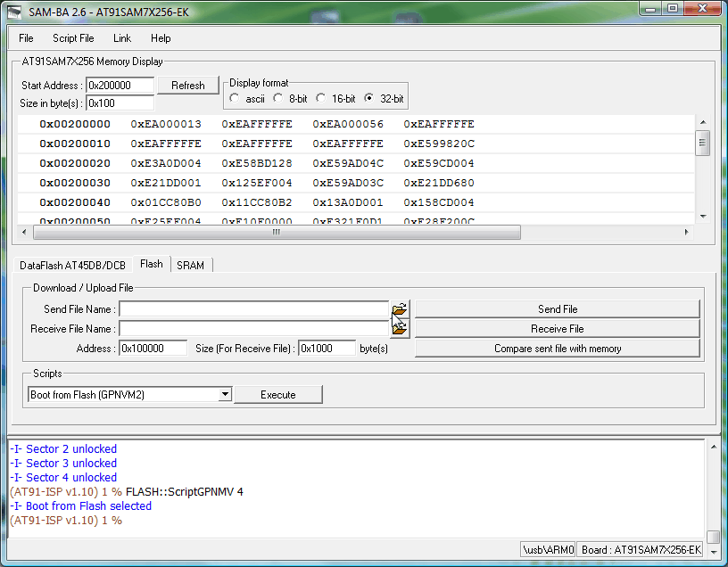The height and width of the screenshot is (567, 728).
Task: Click memory value 0x01CC80B0
Action: pyautogui.click(x=166, y=202)
